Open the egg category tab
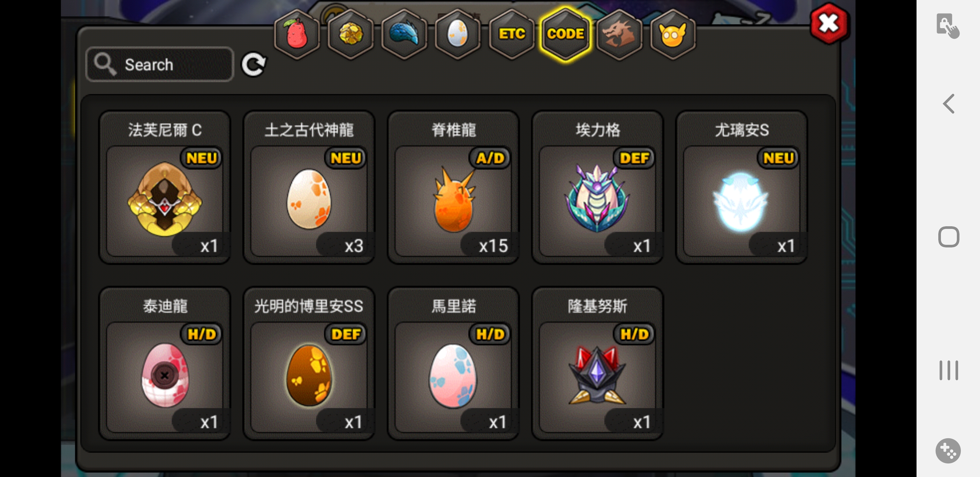 coord(458,34)
